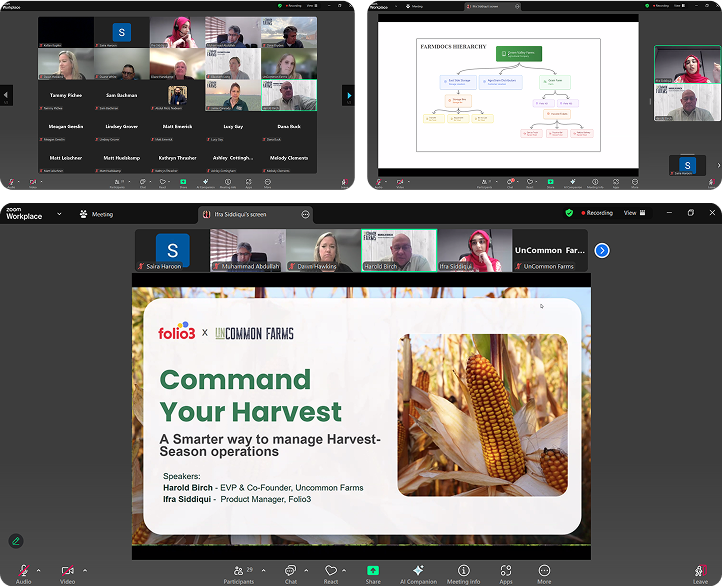723x587 pixels.
Task: Open Chat in large bottom Zoom window toolbar
Action: [x=290, y=571]
